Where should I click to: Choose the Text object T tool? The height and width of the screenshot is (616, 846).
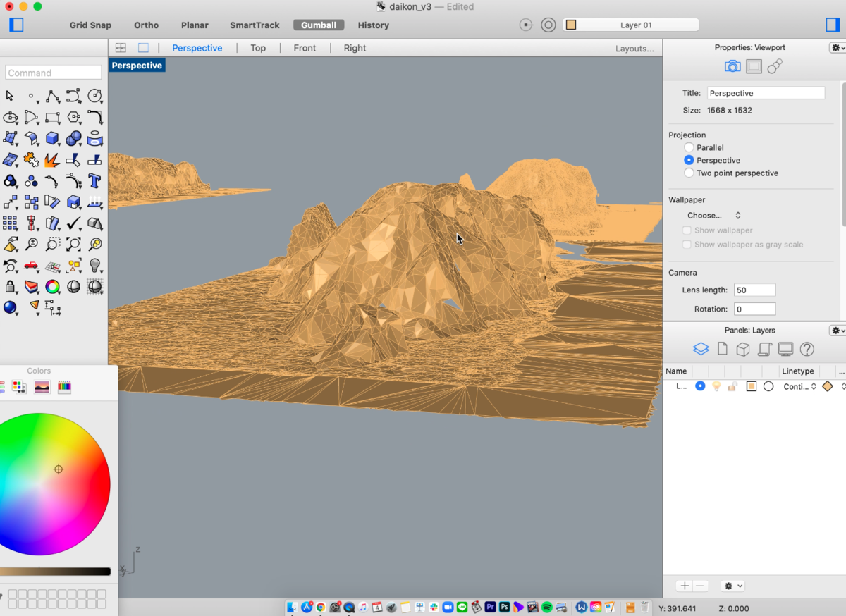click(x=94, y=181)
